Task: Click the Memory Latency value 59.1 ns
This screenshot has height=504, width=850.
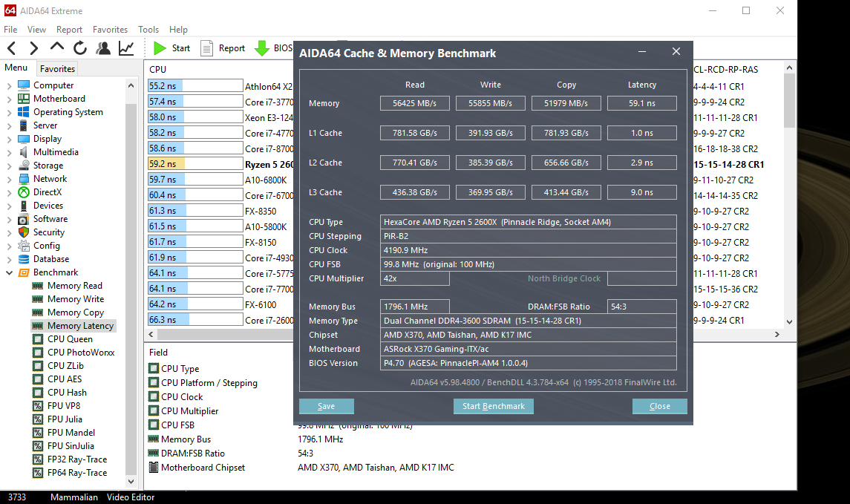Action: coord(642,103)
